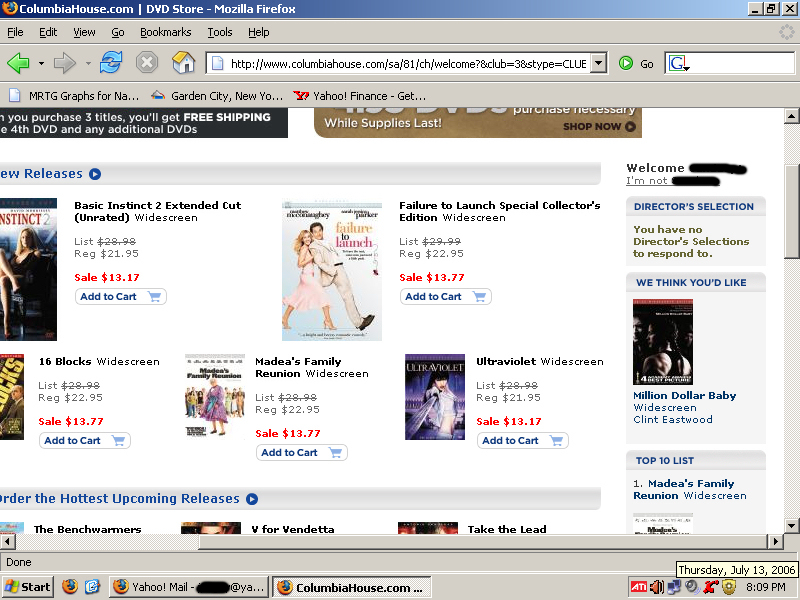This screenshot has height=600, width=800.
Task: Click the vertical scrollbar down arrow
Action: (791, 525)
